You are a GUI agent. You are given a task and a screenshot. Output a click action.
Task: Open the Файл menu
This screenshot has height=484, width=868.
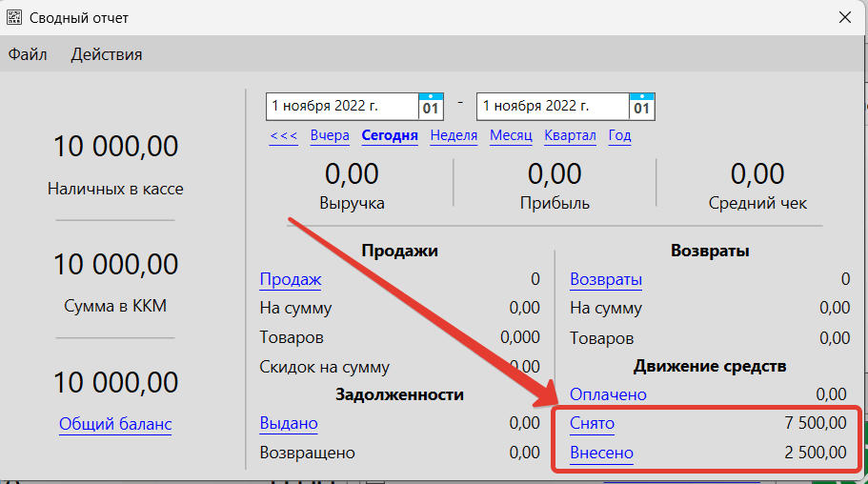click(28, 54)
